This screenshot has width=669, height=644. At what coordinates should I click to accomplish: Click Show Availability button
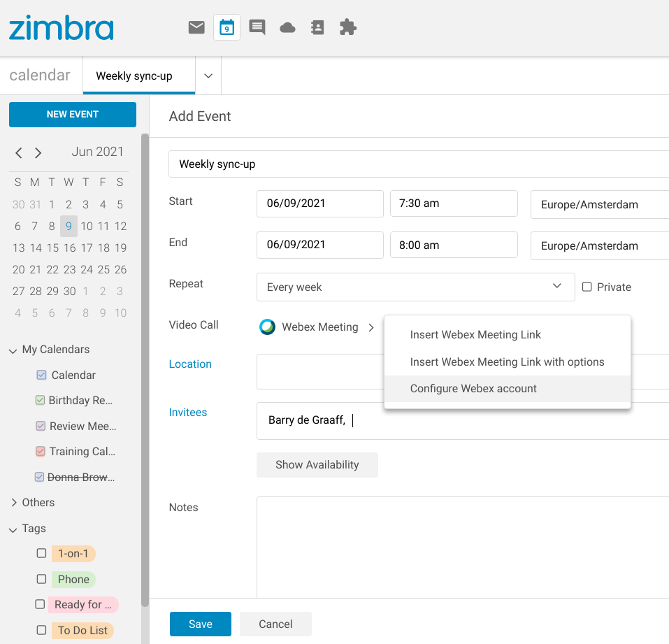click(317, 465)
